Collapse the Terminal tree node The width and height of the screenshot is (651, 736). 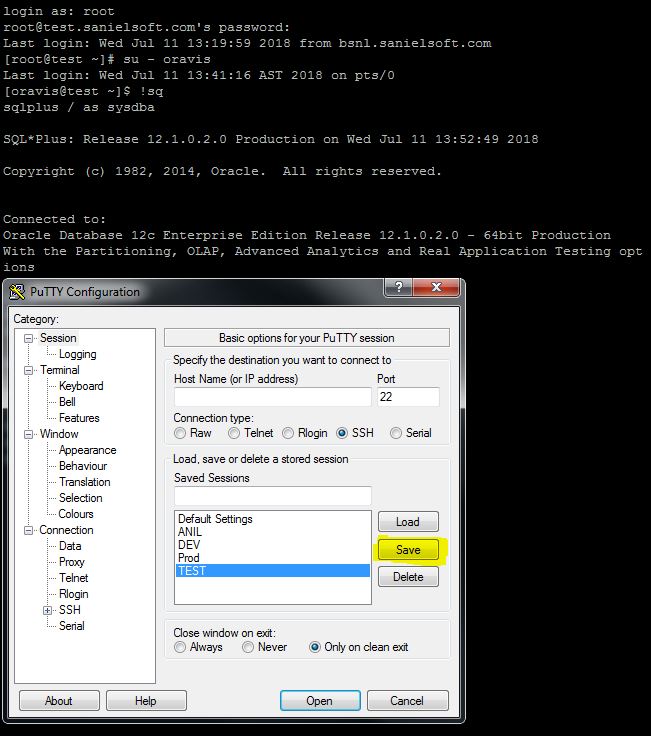click(28, 370)
